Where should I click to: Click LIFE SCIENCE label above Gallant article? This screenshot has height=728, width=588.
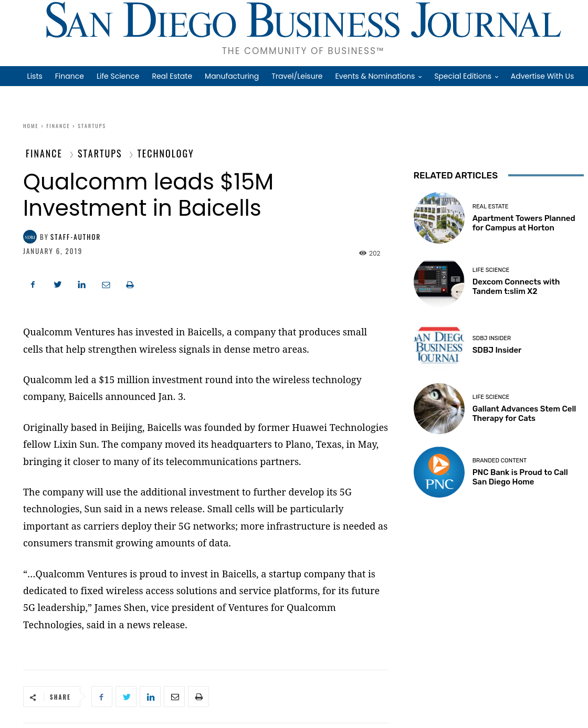click(x=490, y=397)
